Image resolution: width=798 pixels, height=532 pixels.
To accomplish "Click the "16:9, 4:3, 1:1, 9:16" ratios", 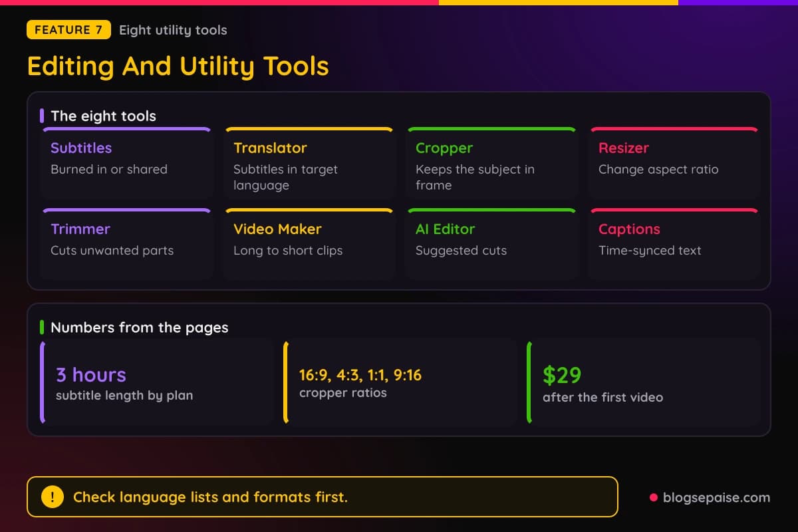I will coord(360,375).
